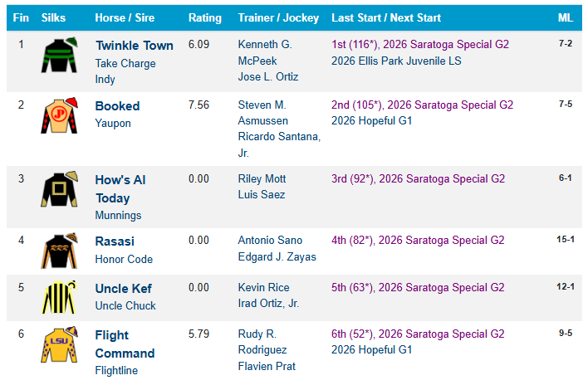The width and height of the screenshot is (588, 390).
Task: Open the Uncle Kef horse link
Action: [124, 289]
